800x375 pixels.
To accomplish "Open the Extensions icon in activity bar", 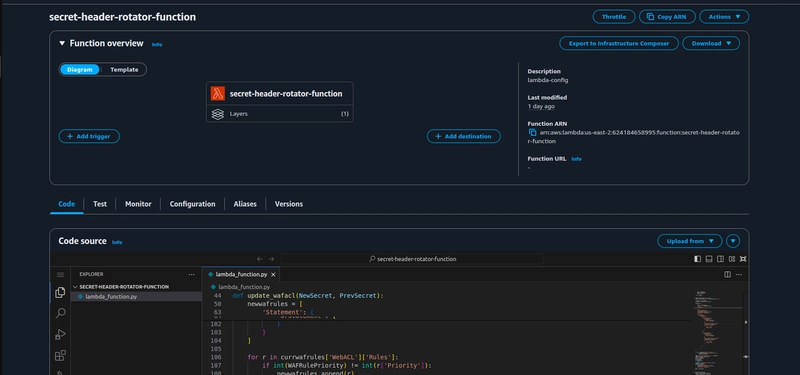I will pos(60,356).
